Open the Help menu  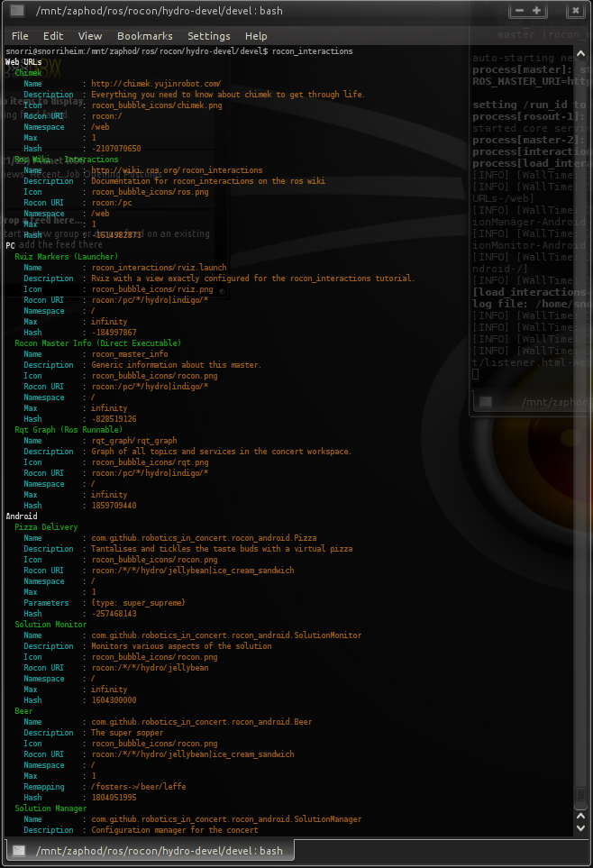click(256, 36)
